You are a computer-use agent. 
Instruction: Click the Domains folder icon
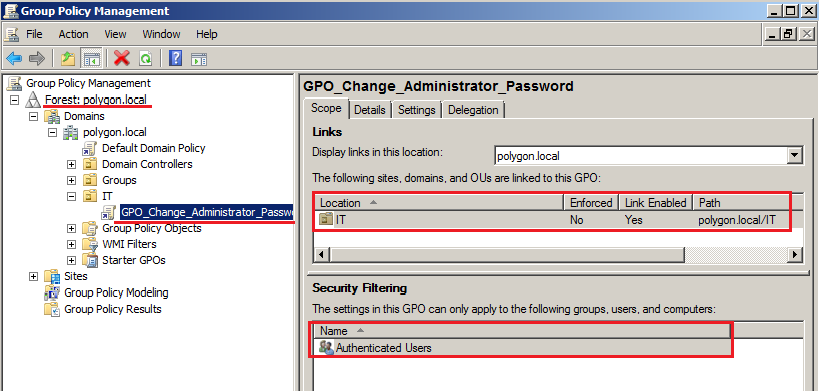click(52, 116)
